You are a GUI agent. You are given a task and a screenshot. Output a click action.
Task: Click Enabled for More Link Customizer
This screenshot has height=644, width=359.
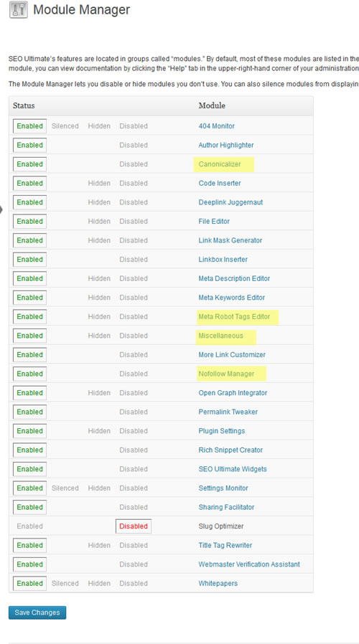(29, 355)
